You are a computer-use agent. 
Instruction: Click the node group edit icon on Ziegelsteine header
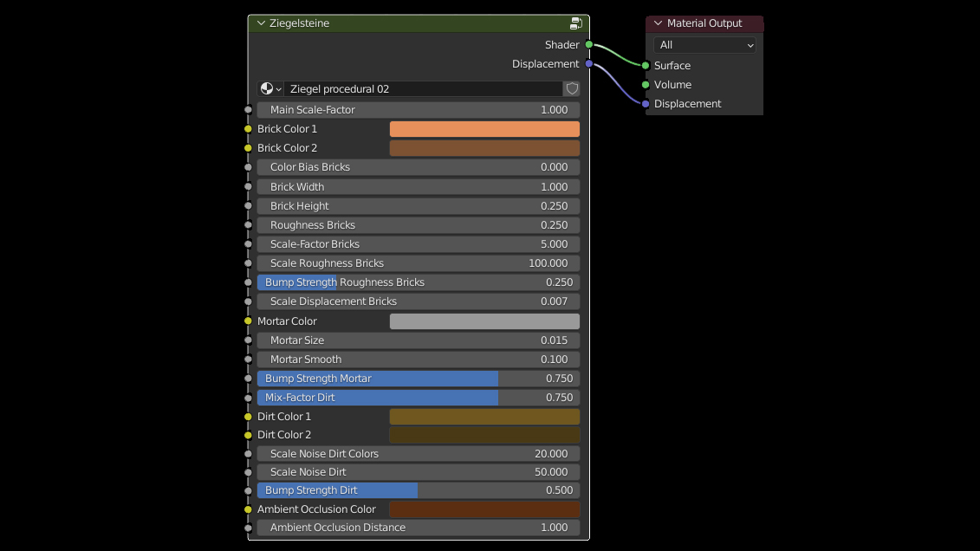point(575,23)
